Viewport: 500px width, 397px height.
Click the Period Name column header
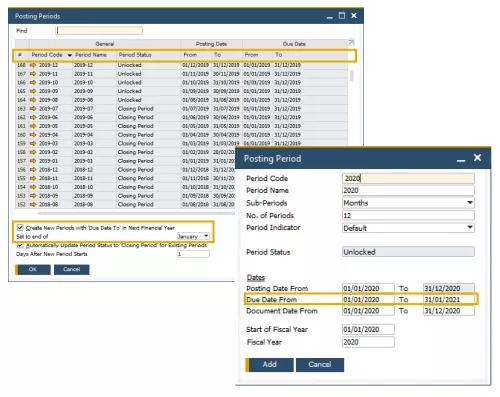coord(91,55)
